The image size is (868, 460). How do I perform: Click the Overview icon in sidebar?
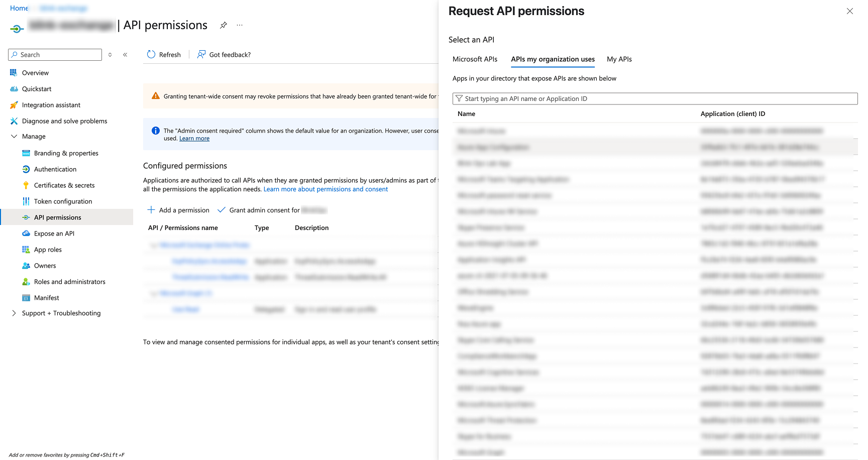pyautogui.click(x=14, y=73)
